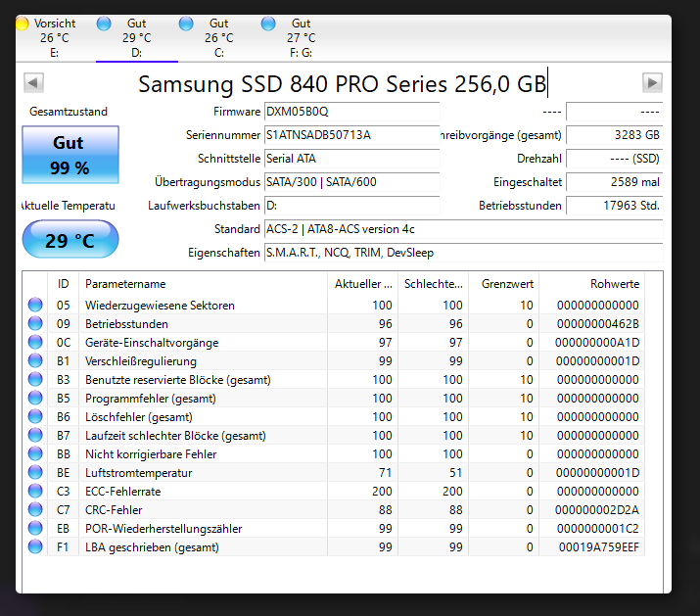This screenshot has width=700, height=616.
Task: Go to next disk with right arrow
Action: click(x=652, y=82)
